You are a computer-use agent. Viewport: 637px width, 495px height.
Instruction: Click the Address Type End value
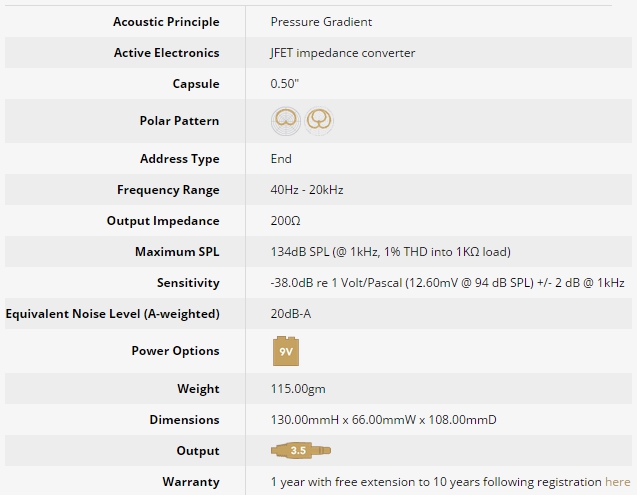pyautogui.click(x=281, y=159)
